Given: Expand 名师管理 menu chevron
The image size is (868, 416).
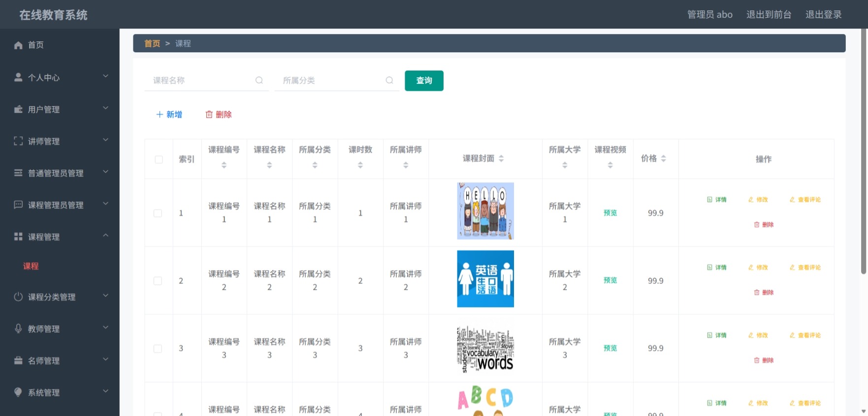Looking at the screenshot, I should point(105,360).
